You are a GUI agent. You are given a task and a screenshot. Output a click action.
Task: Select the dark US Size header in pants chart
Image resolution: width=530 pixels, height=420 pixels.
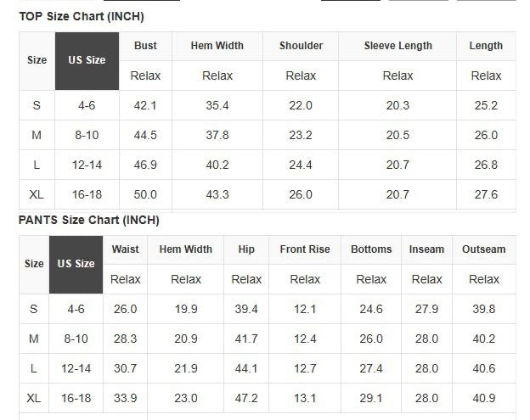coord(76,264)
